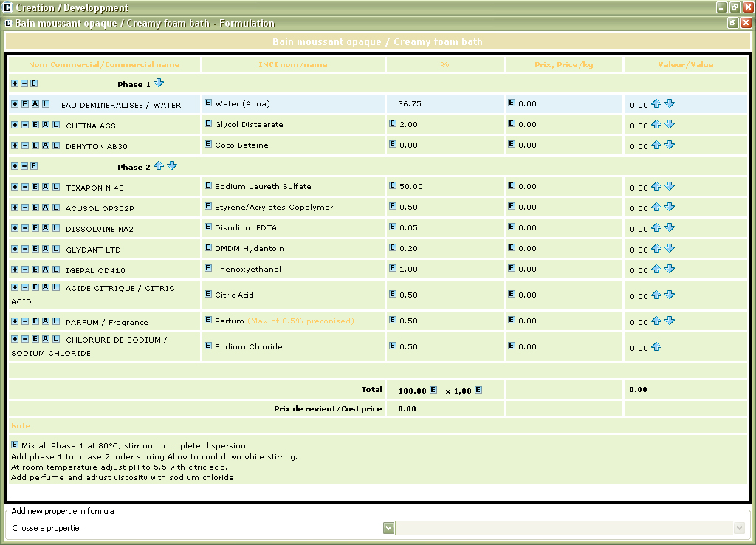This screenshot has width=756, height=545.
Task: Close the Formulation sub-window
Action: tap(746, 23)
